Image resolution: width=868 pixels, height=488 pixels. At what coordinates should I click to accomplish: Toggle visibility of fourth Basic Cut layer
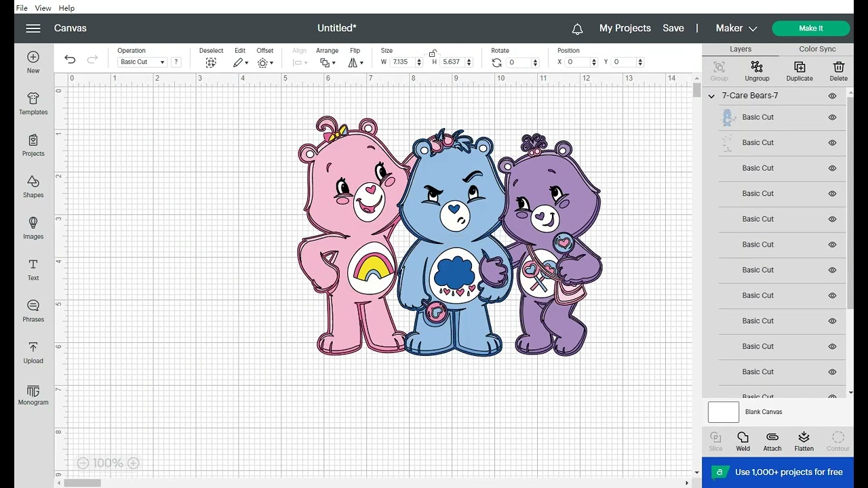[832, 194]
